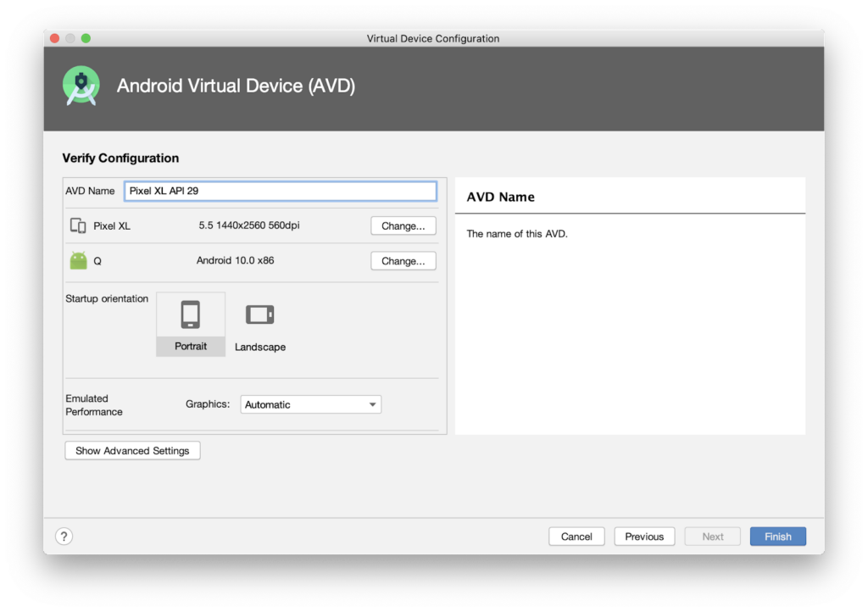Image resolution: width=868 pixels, height=612 pixels.
Task: Close the Virtual Device Configuration window
Action: click(x=54, y=38)
